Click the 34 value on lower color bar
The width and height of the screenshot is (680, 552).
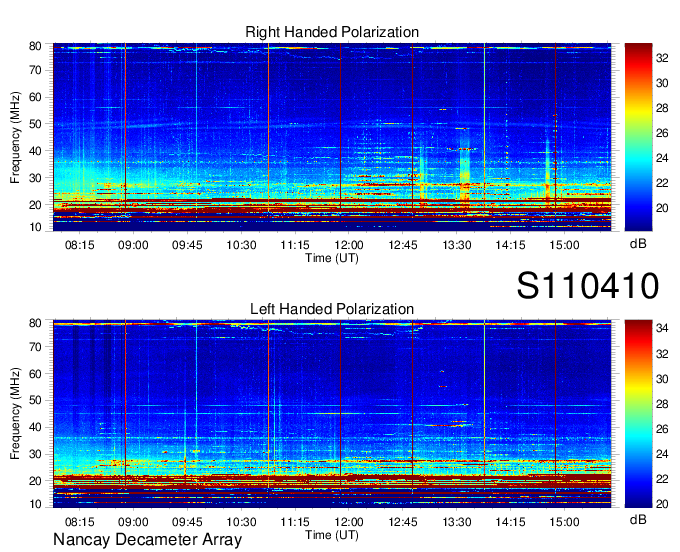coord(662,329)
